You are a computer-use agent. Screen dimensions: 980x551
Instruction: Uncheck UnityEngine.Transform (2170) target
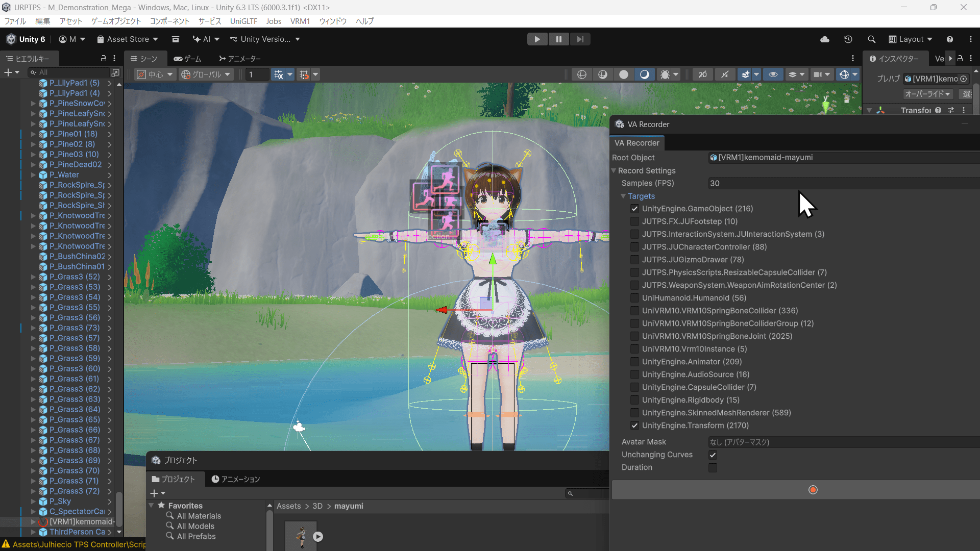click(x=634, y=425)
